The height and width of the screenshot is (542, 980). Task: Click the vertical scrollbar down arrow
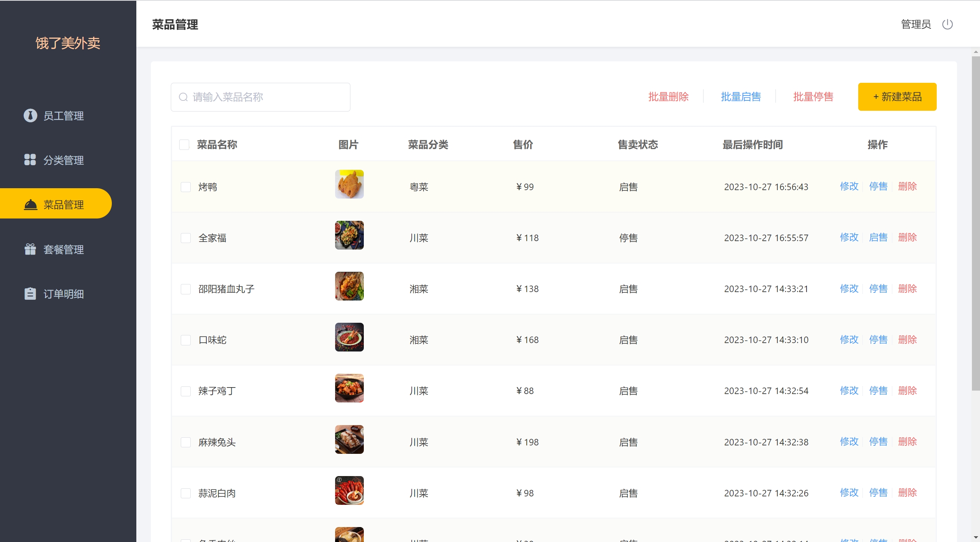coord(975,537)
